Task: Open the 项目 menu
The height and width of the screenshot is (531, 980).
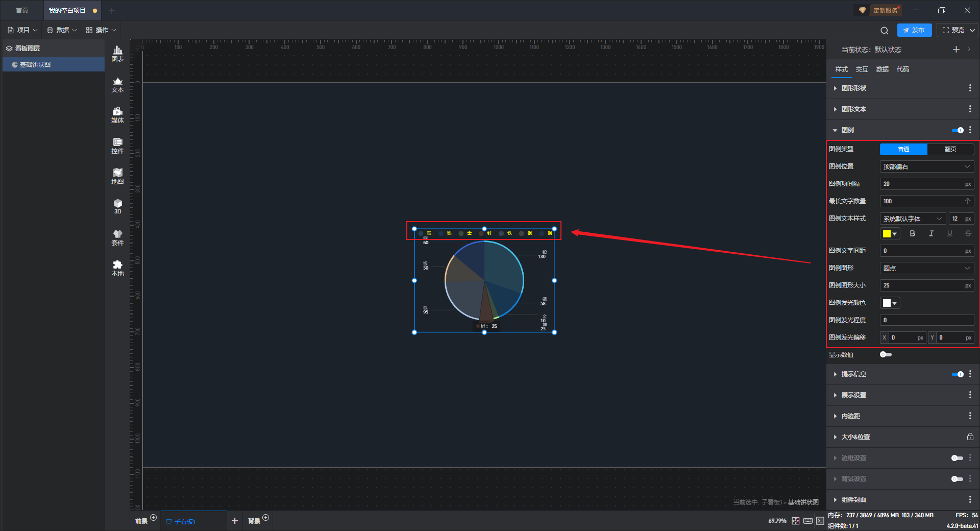Action: click(22, 30)
